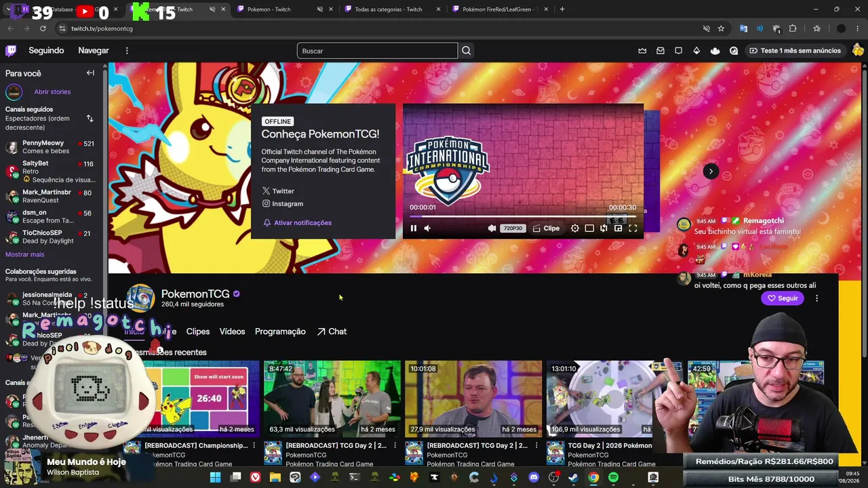Bookmark this page with the star
Image resolution: width=868 pixels, height=488 pixels.
point(721,28)
